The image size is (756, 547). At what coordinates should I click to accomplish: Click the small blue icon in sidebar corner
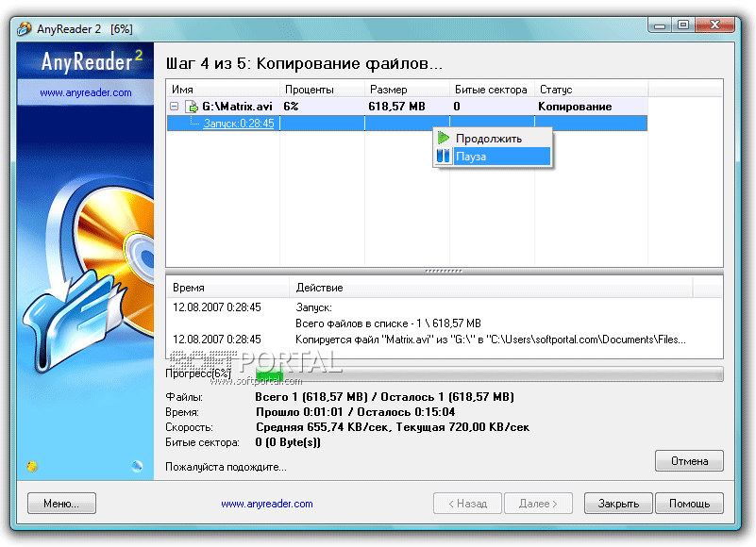point(137,466)
